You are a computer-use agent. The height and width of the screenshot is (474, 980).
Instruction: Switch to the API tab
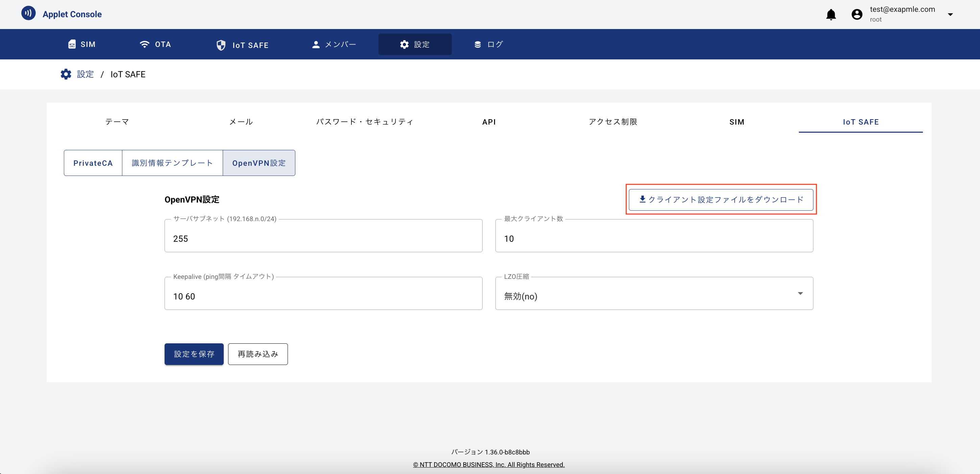click(489, 122)
